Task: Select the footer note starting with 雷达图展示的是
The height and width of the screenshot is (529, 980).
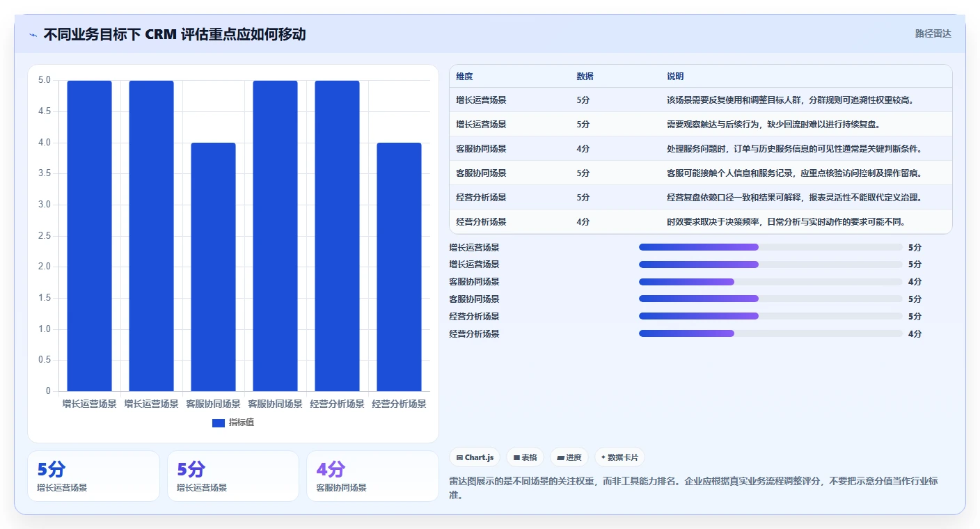Action: tap(697, 489)
